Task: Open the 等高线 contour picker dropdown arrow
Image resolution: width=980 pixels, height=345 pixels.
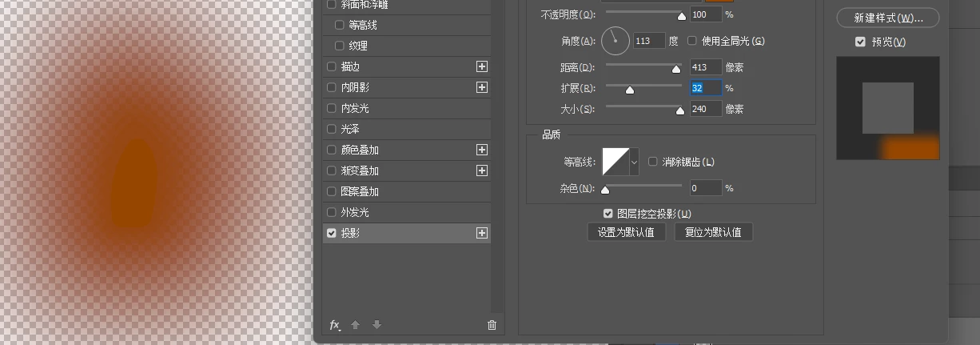Action: tap(635, 162)
